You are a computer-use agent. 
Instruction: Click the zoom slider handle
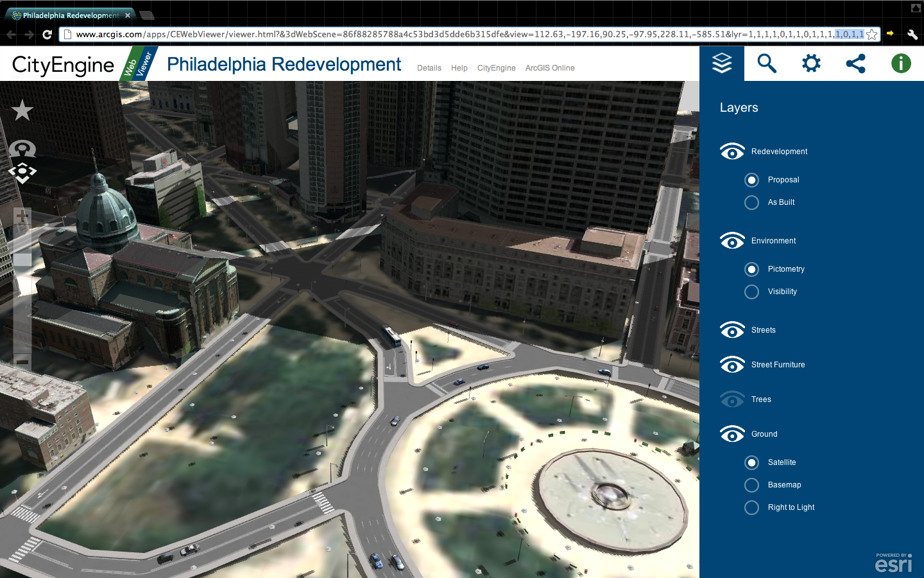tap(22, 259)
